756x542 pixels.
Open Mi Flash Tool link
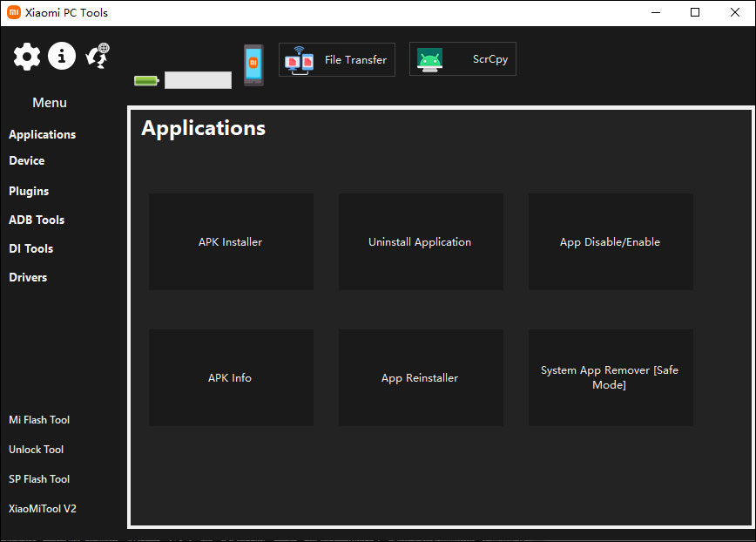(39, 420)
